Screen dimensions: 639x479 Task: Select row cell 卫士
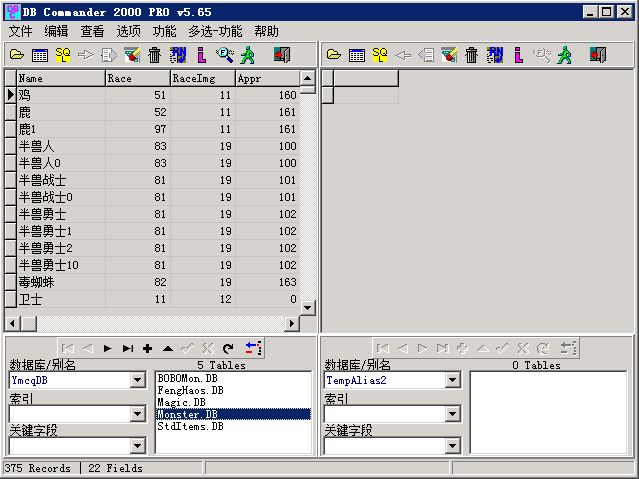[x=61, y=299]
